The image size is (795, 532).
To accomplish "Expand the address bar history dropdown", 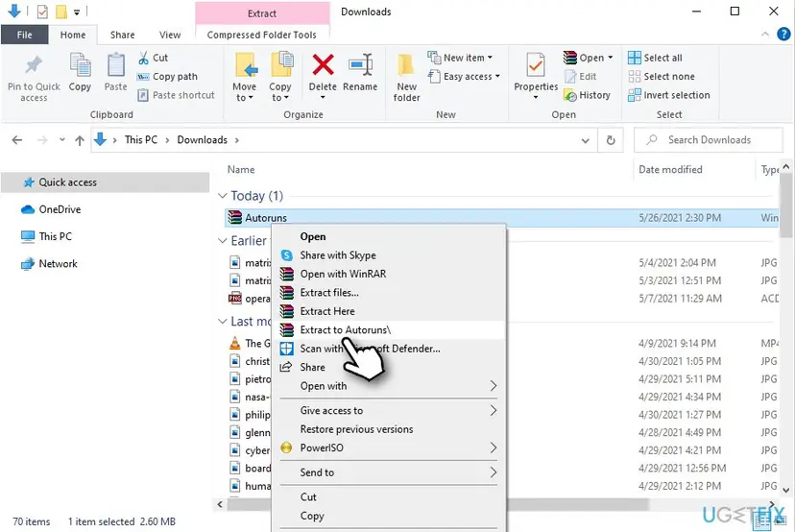I will pyautogui.click(x=585, y=140).
